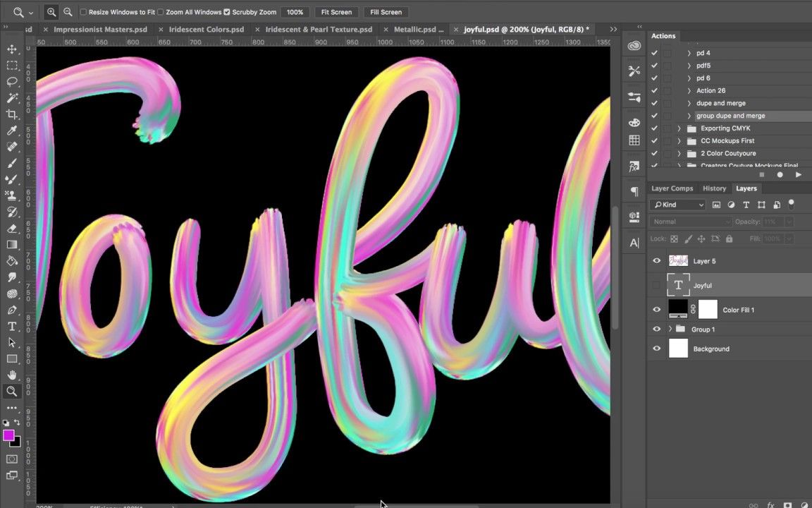This screenshot has height=508, width=812.
Task: Activate the Crop tool
Action: [12, 114]
